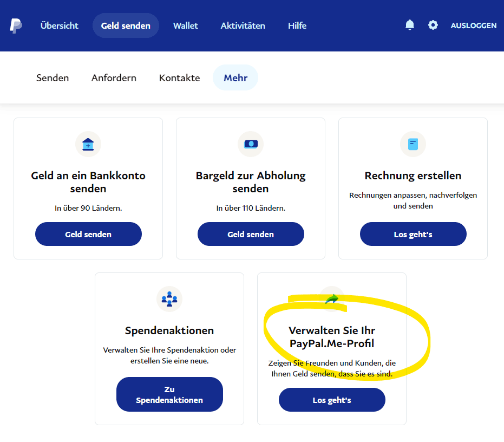
Task: Open notifications via the bell icon
Action: click(410, 25)
